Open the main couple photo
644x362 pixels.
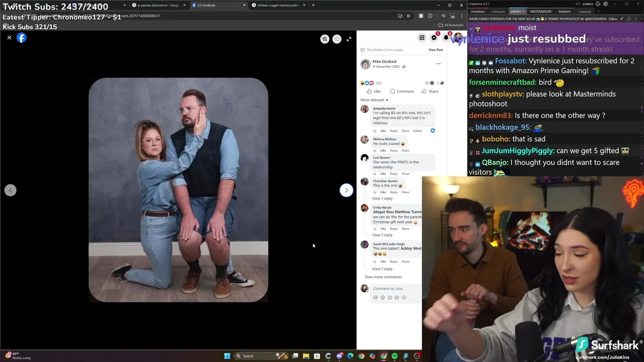pos(178,190)
